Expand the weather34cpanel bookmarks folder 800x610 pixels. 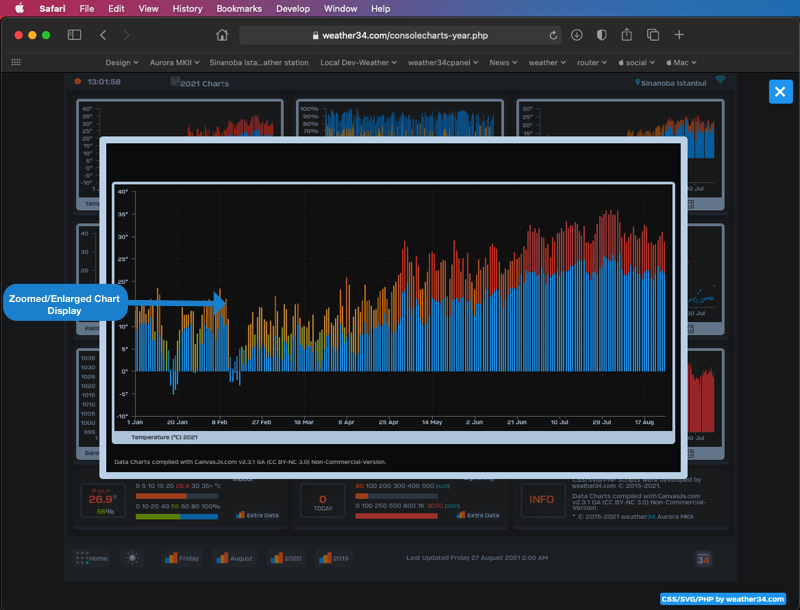[x=443, y=62]
